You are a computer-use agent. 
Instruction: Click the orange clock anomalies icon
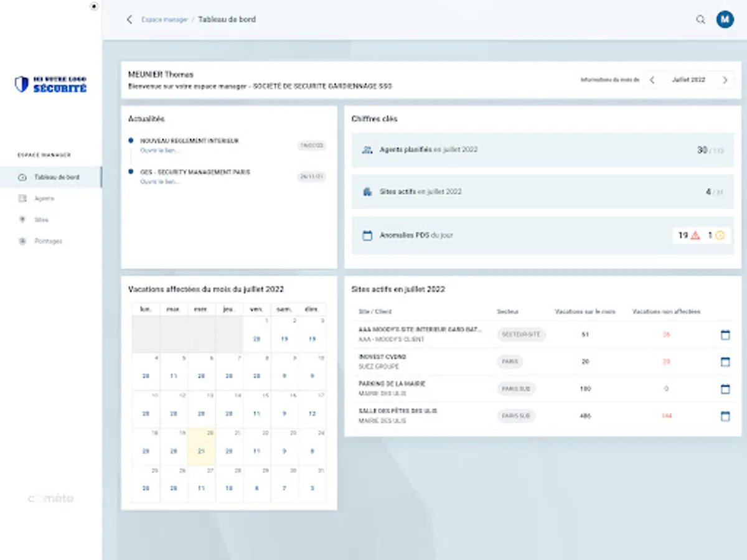(720, 235)
